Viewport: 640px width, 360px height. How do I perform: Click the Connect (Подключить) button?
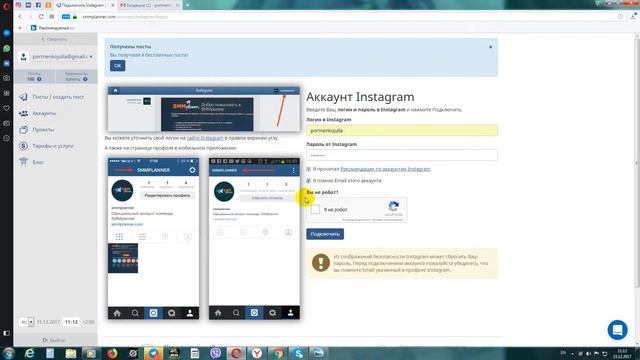(325, 234)
